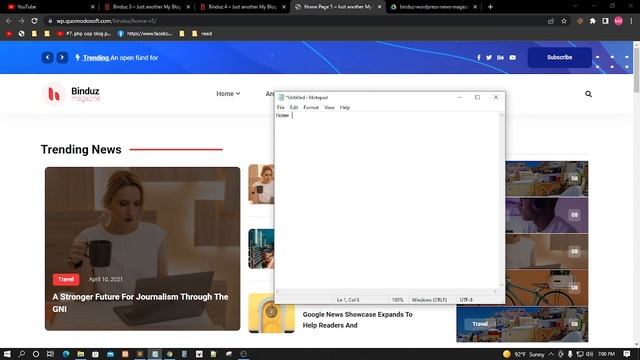
Task: Open the 'need' bookmark folder
Action: 202,33
